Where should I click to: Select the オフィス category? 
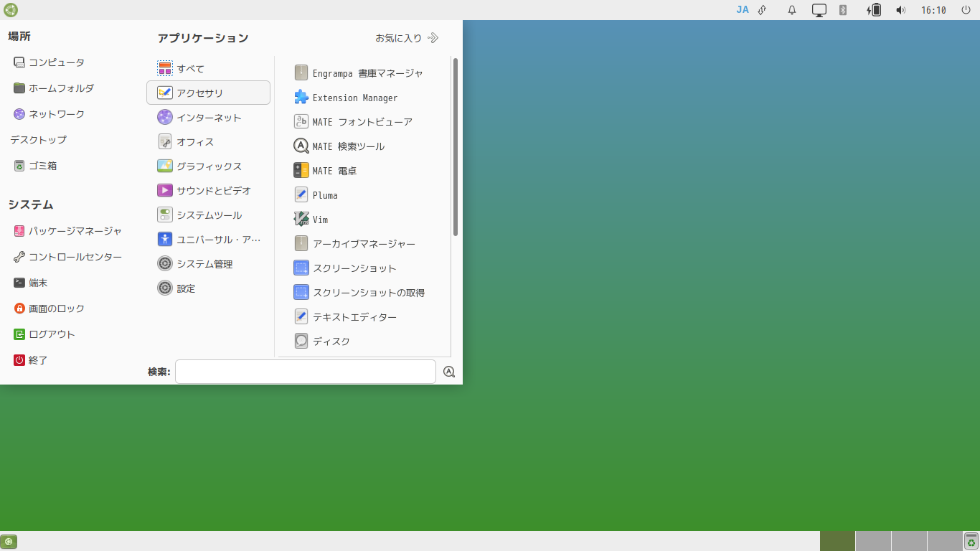pyautogui.click(x=208, y=142)
